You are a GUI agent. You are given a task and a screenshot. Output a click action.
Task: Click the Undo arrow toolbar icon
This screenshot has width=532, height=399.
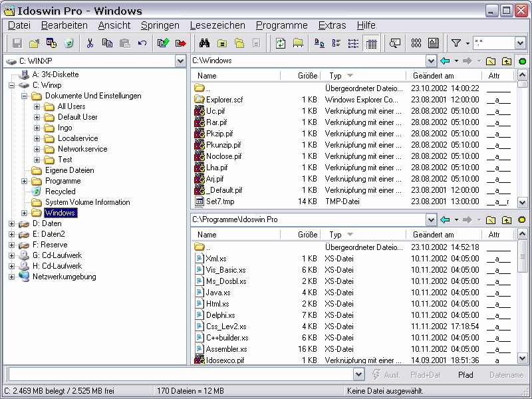coord(142,43)
